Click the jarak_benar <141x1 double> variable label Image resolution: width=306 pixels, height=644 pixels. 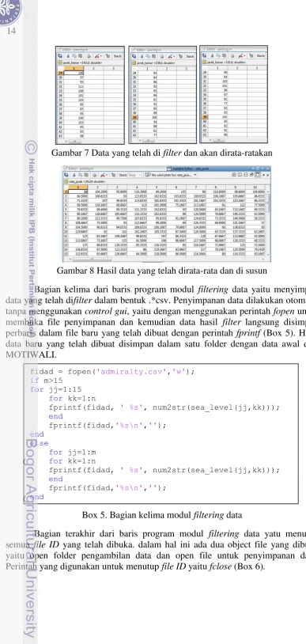[226, 62]
